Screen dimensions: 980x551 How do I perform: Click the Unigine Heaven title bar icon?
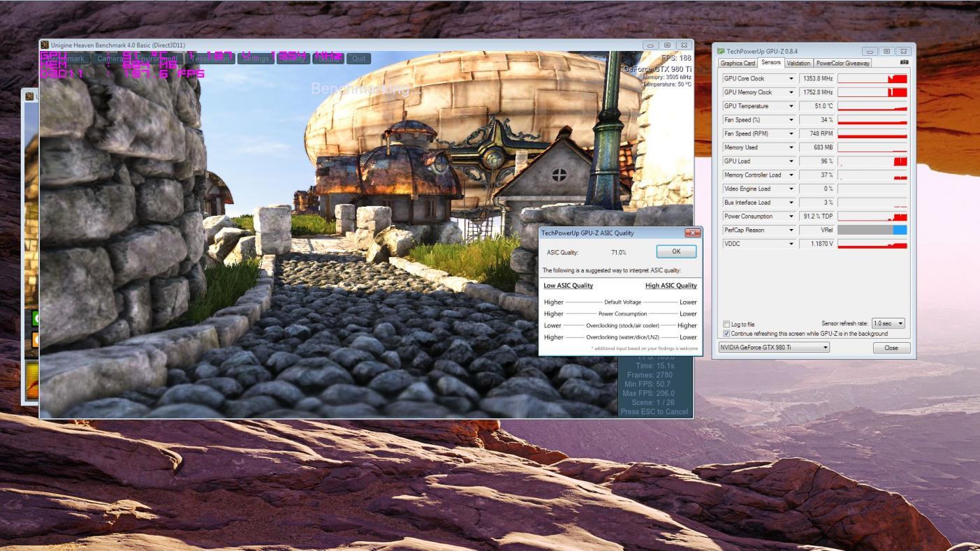click(45, 45)
